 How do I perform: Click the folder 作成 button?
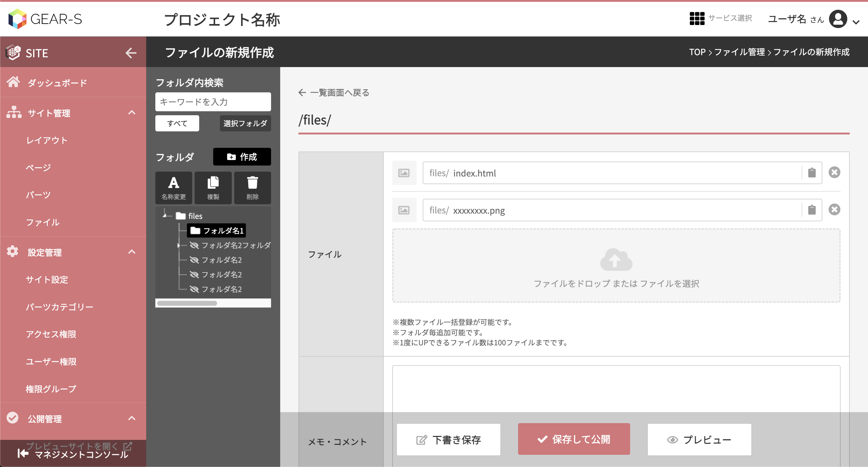point(242,157)
